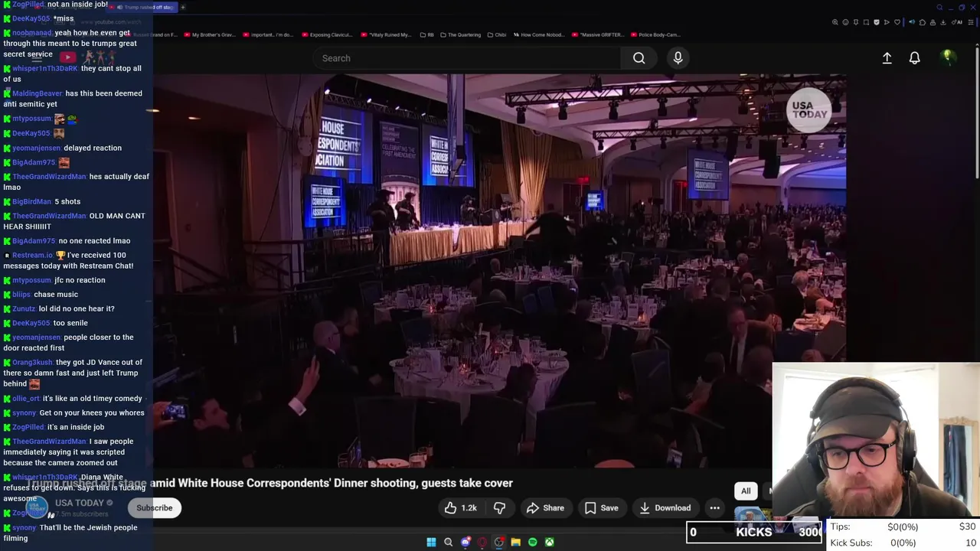980x551 pixels.
Task: Open File Explorer from the taskbar
Action: click(x=515, y=542)
